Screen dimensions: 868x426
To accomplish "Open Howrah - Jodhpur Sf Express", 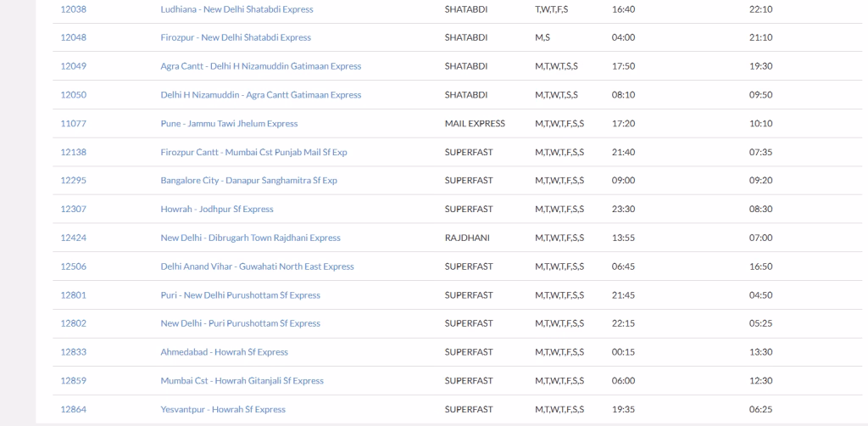I will tap(217, 210).
